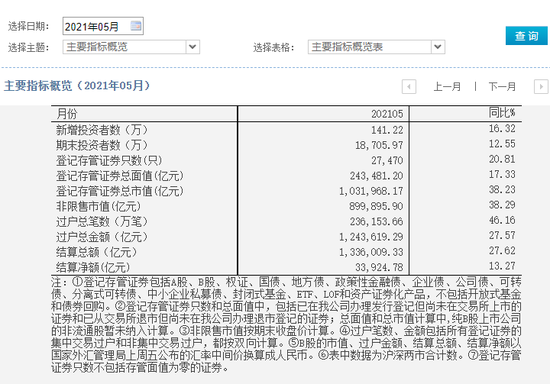Image resolution: width=550 pixels, height=384 pixels.
Task: Click the 选择日期 label
Action: 28,26
